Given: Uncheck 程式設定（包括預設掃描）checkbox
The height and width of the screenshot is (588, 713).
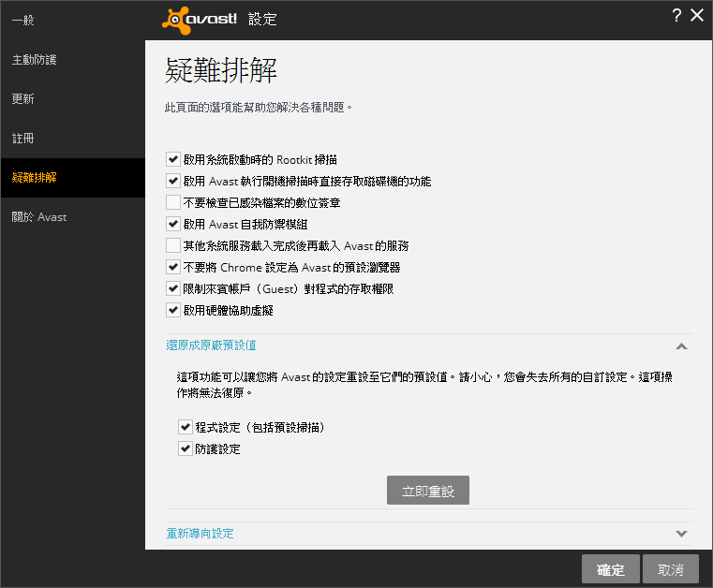Looking at the screenshot, I should click(x=186, y=427).
